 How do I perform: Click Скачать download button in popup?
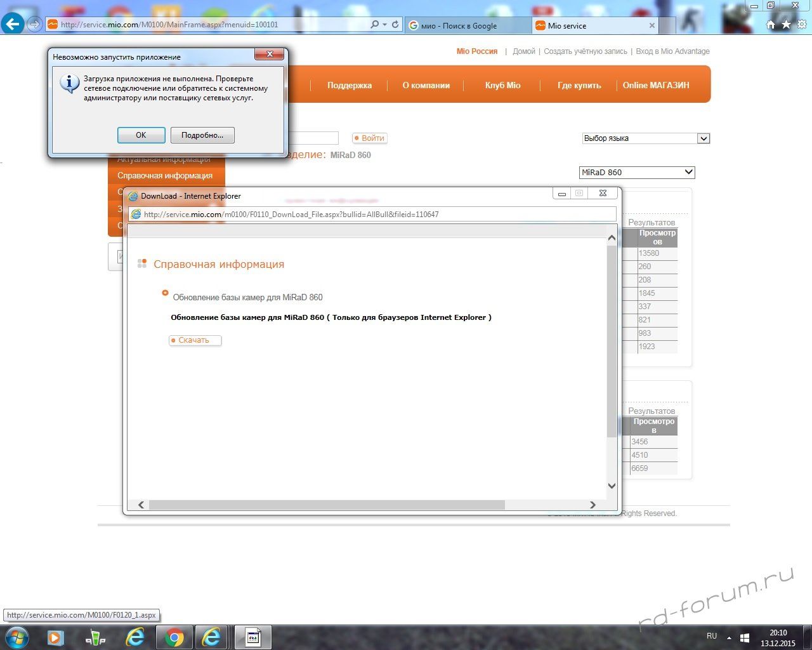coord(195,340)
